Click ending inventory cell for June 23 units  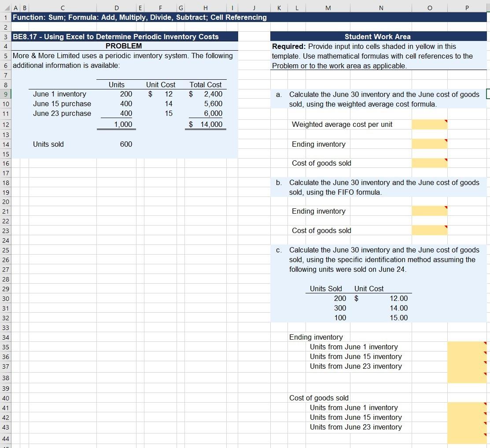[467, 366]
